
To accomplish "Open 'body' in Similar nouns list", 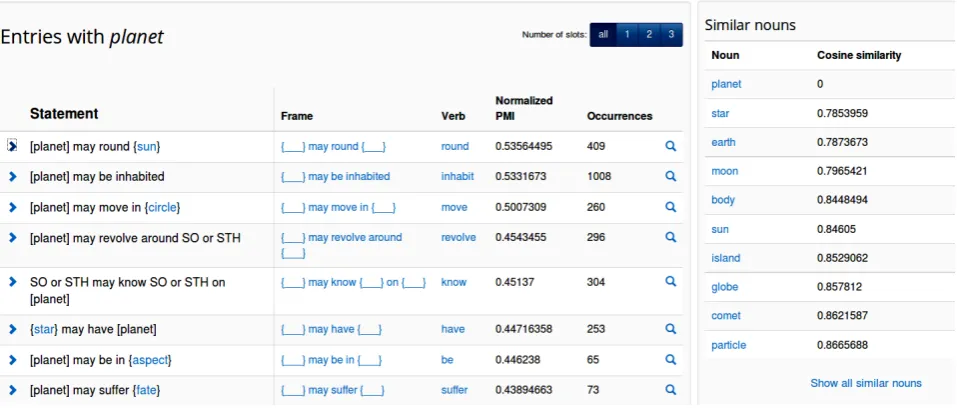I will coord(723,200).
